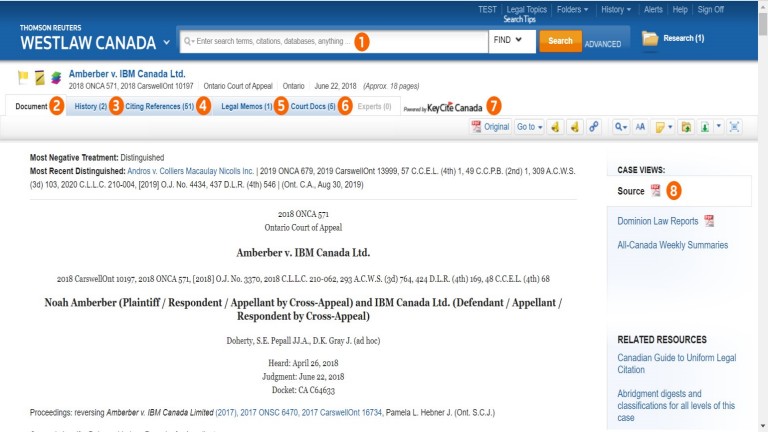The height and width of the screenshot is (432, 768).
Task: Click the PDF icon beside Dominion Law Reports
Action: pyautogui.click(x=709, y=221)
